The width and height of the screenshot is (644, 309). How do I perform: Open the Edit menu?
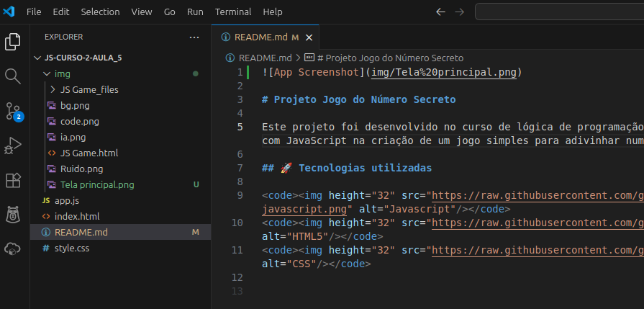(x=61, y=12)
